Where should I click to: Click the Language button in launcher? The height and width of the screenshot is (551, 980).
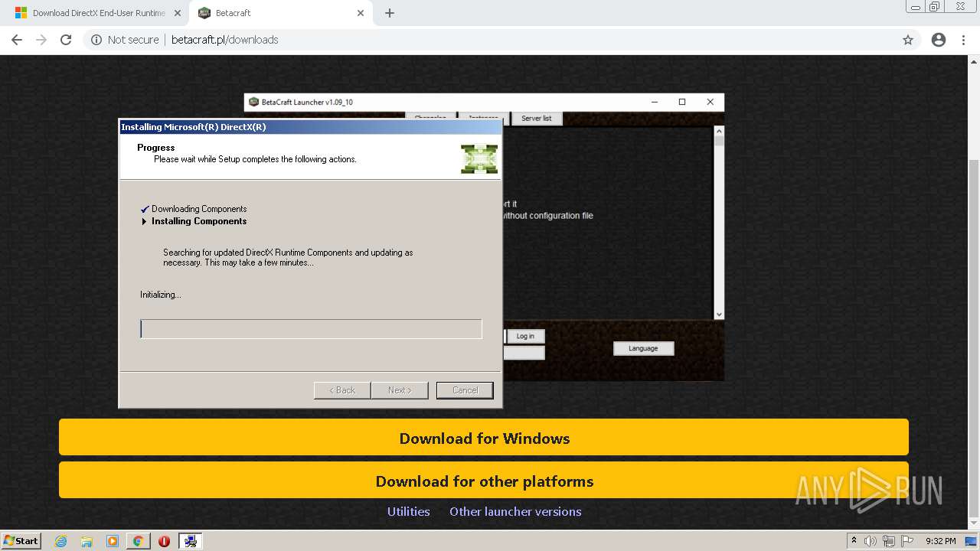click(643, 348)
